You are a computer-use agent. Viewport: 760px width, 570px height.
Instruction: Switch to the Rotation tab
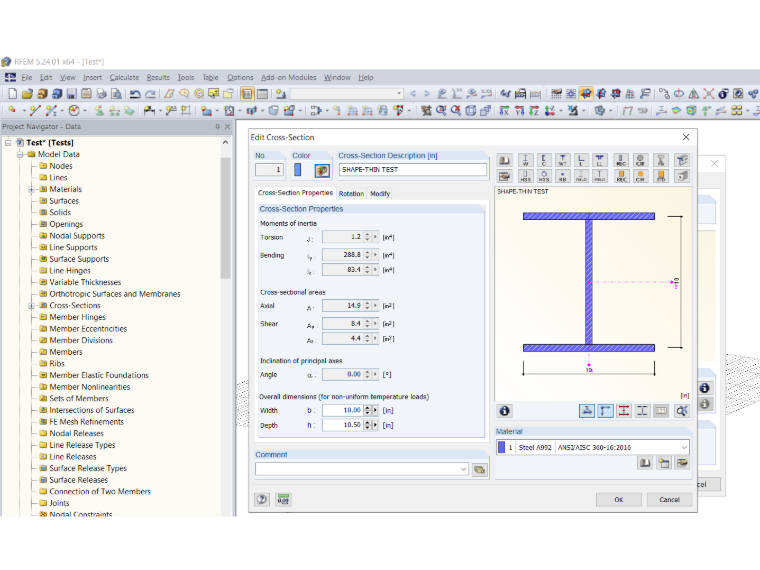point(351,193)
